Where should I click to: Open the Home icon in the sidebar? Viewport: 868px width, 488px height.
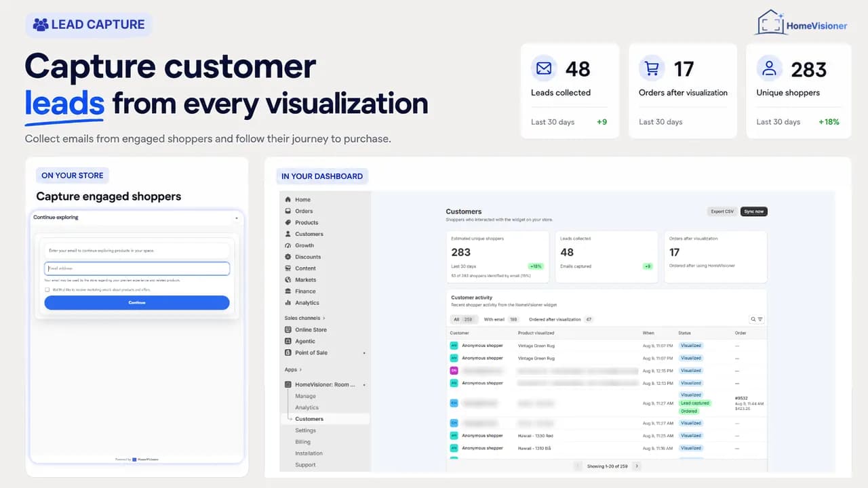coord(288,199)
